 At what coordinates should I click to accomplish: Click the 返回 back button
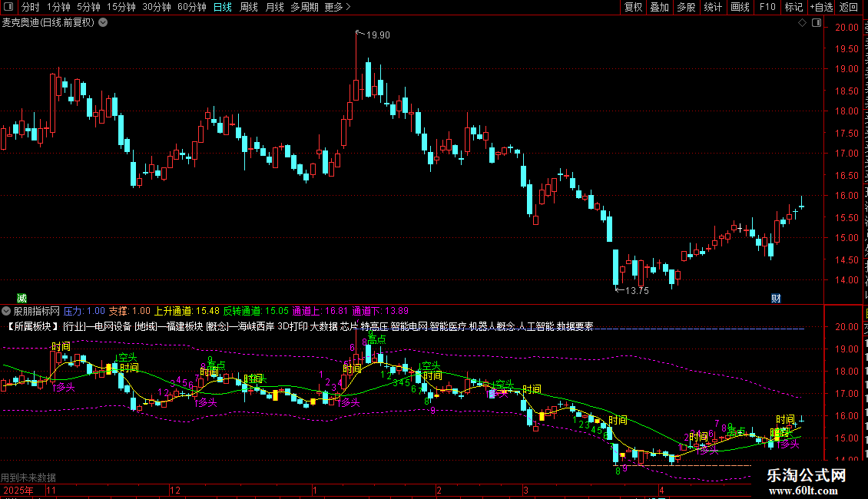(849, 7)
